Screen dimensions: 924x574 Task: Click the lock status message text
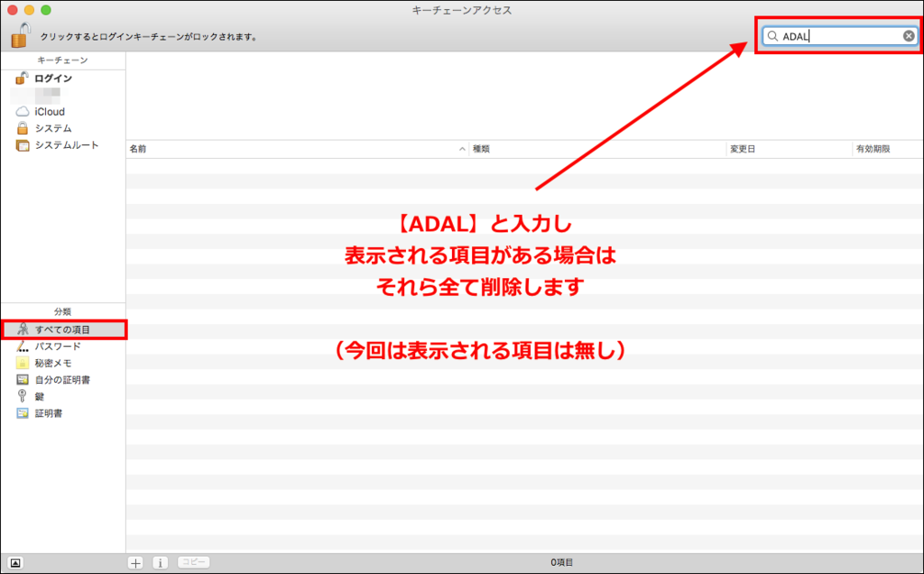pos(149,36)
